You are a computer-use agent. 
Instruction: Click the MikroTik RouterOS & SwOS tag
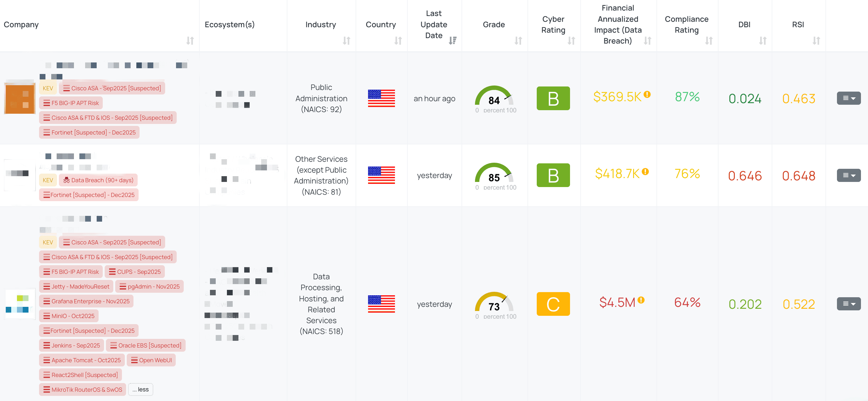coord(83,389)
